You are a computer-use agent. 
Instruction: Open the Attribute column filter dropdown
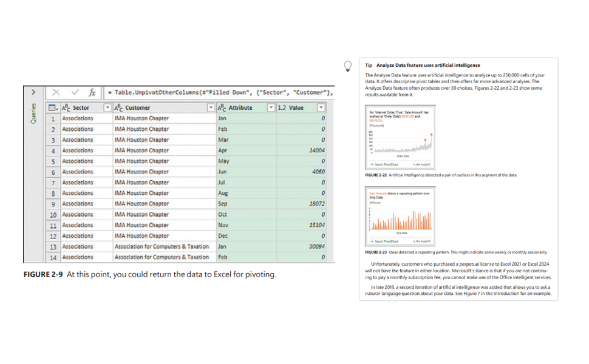tap(271, 107)
